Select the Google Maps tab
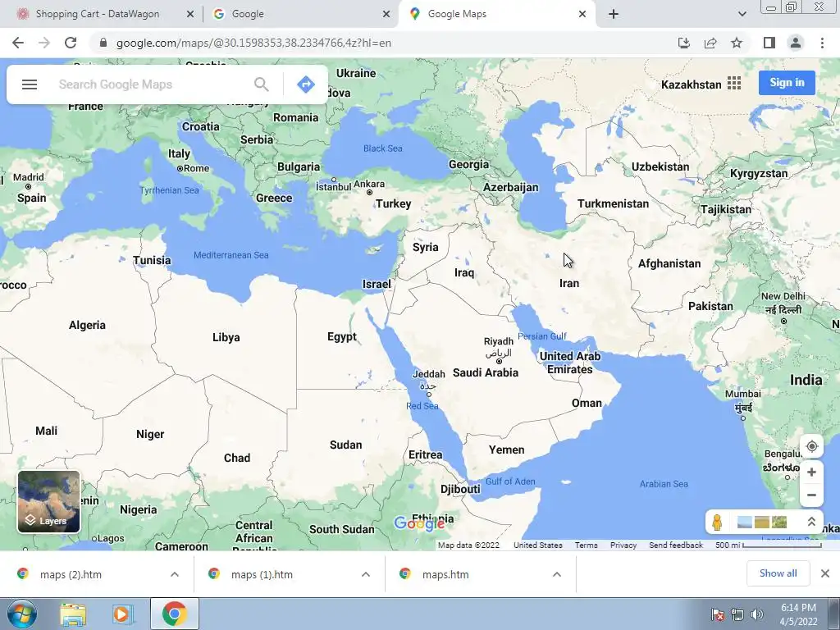 tap(457, 14)
